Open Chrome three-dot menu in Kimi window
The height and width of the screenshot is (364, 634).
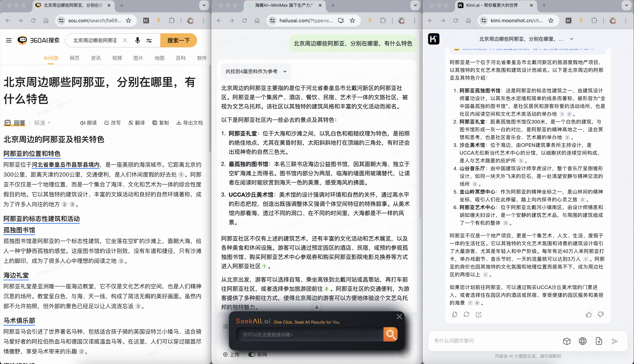click(x=626, y=21)
